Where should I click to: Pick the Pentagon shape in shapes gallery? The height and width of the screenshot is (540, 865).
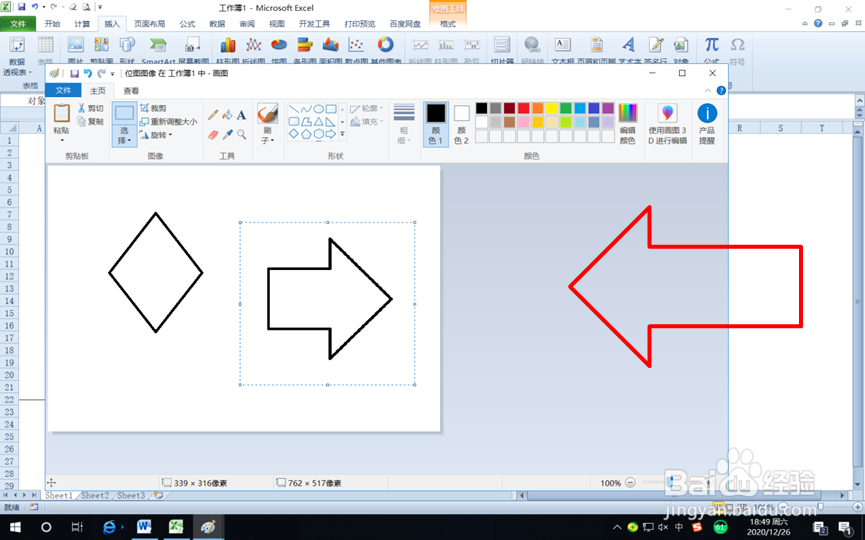click(306, 134)
